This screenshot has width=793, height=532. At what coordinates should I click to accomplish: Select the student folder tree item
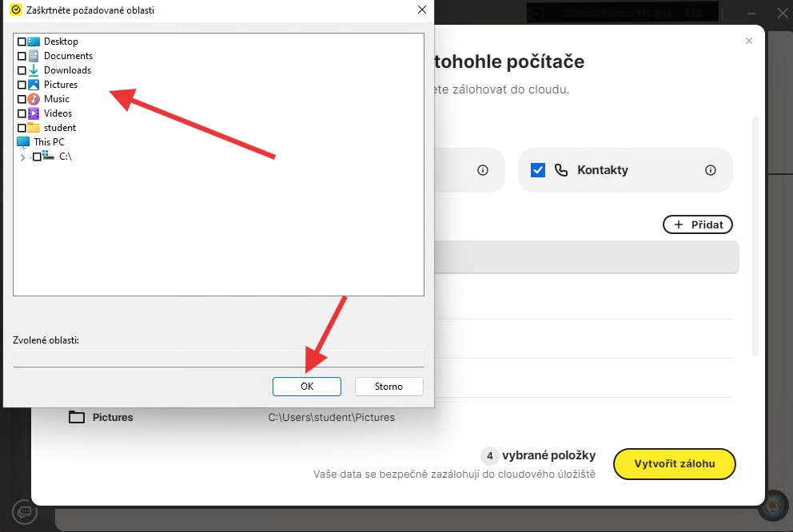[60, 128]
